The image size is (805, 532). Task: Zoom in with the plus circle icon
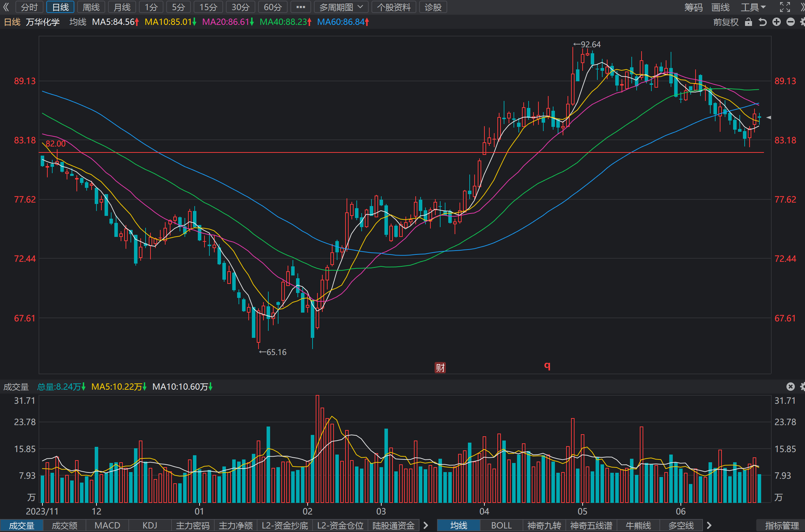click(777, 22)
